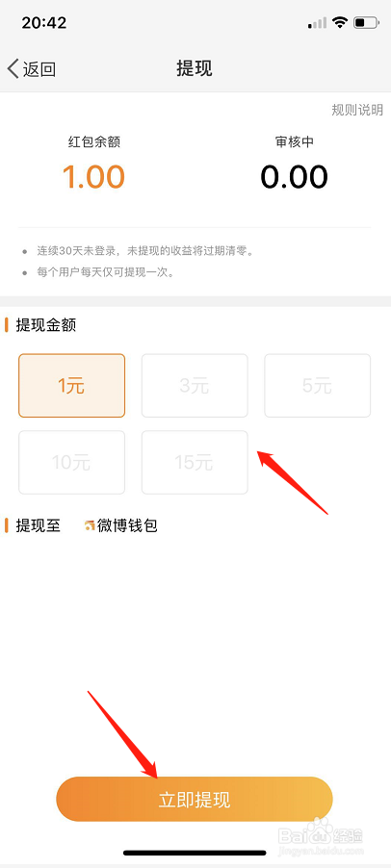The height and width of the screenshot is (868, 391).
Task: Tap the battery indicator icon
Action: point(366,23)
